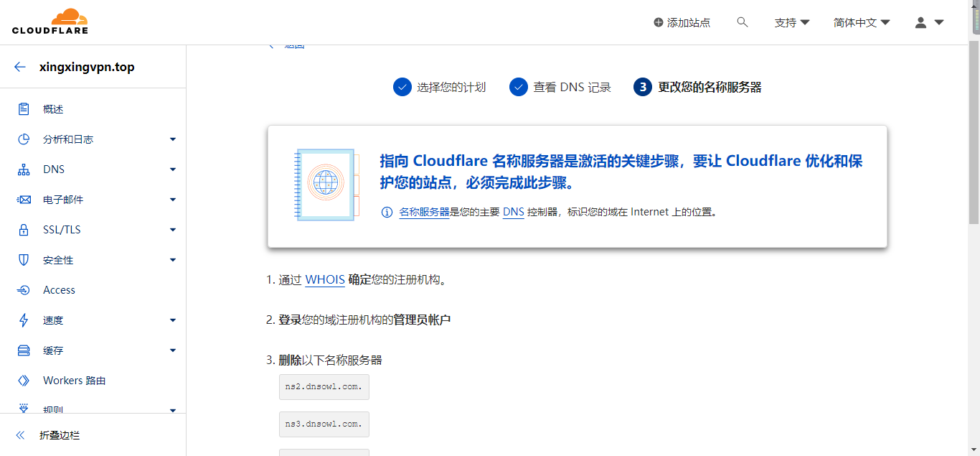Image resolution: width=980 pixels, height=456 pixels.
Task: Click the 缓存 cache icon
Action: point(24,350)
